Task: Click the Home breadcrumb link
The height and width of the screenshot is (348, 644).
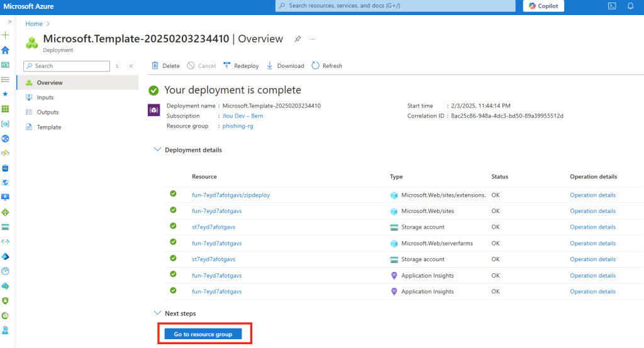Action: (34, 24)
